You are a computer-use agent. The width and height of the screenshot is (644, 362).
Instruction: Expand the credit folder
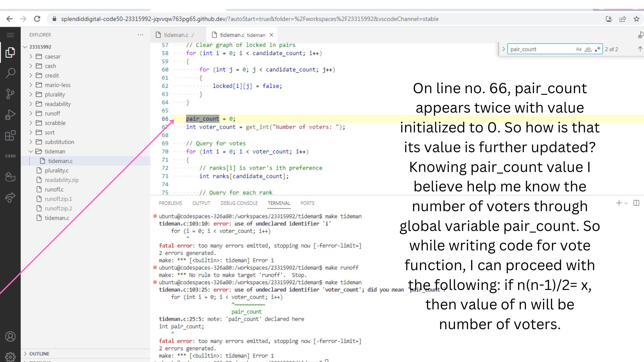click(31, 75)
